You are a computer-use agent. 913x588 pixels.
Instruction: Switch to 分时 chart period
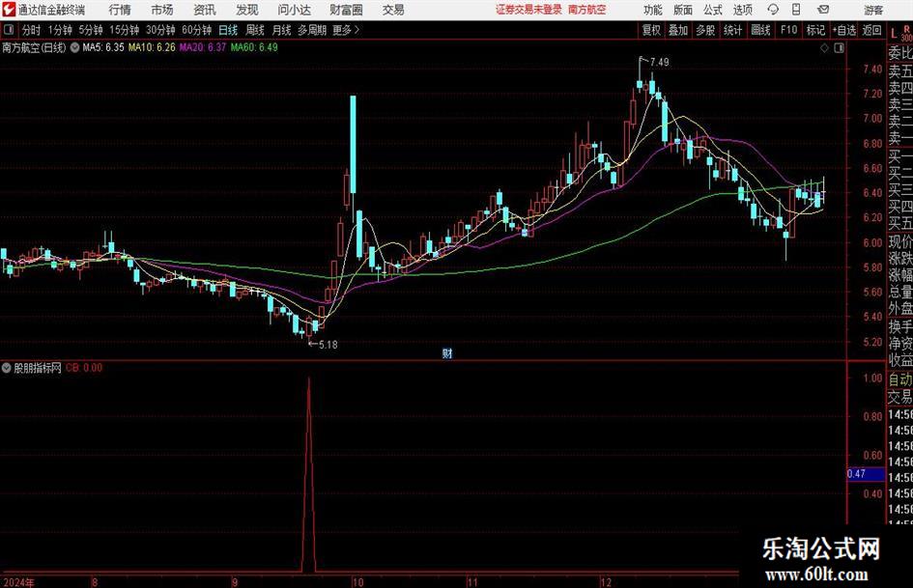pos(32,30)
